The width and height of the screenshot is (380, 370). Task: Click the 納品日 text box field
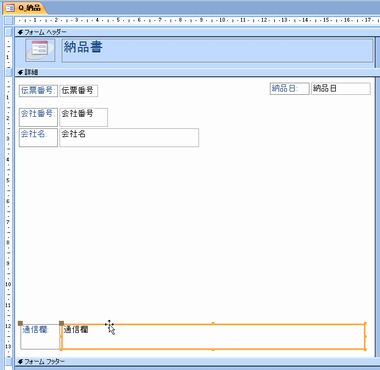341,89
